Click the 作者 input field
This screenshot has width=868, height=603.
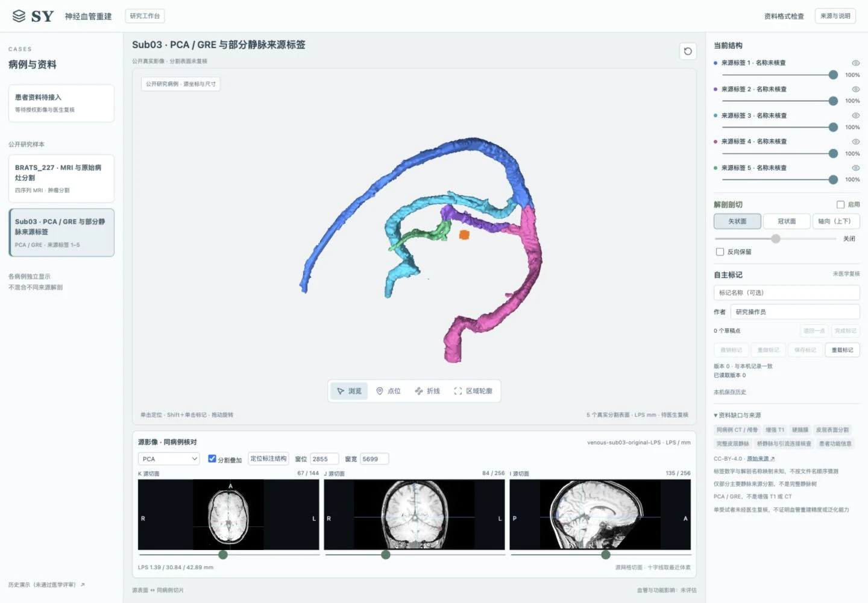[795, 312]
